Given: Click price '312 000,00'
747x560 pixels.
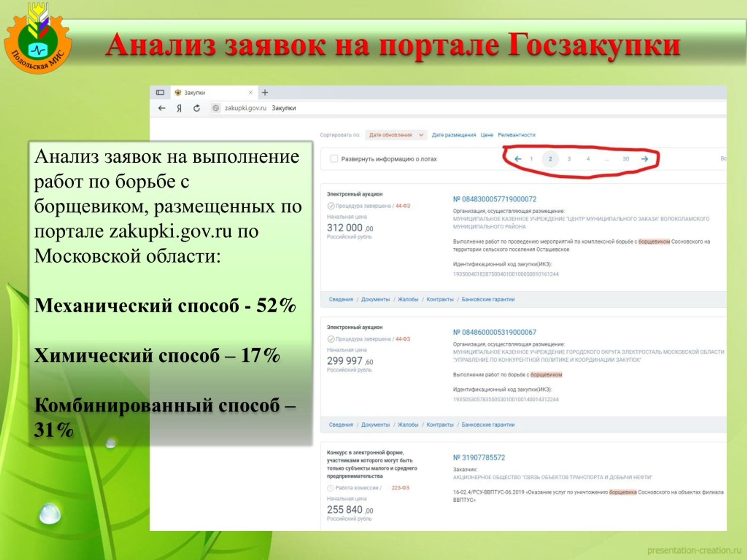Looking at the screenshot, I should pos(350,228).
